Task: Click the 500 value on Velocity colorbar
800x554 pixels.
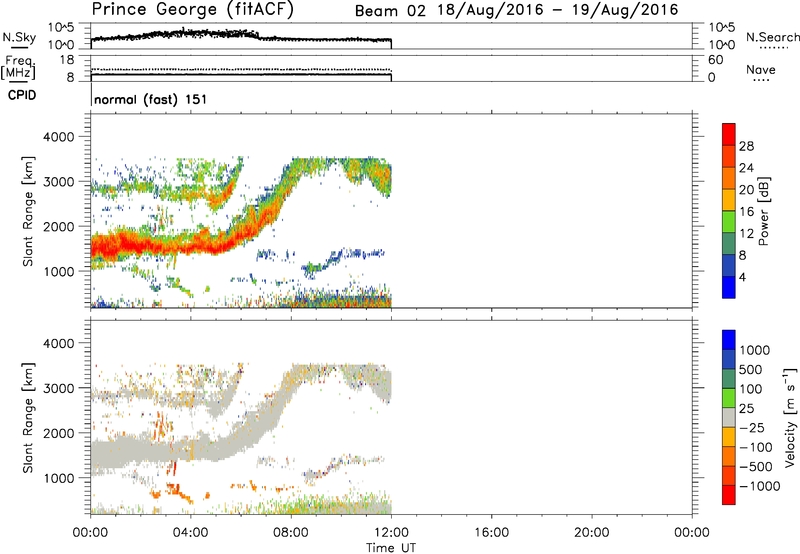Action: pos(751,370)
